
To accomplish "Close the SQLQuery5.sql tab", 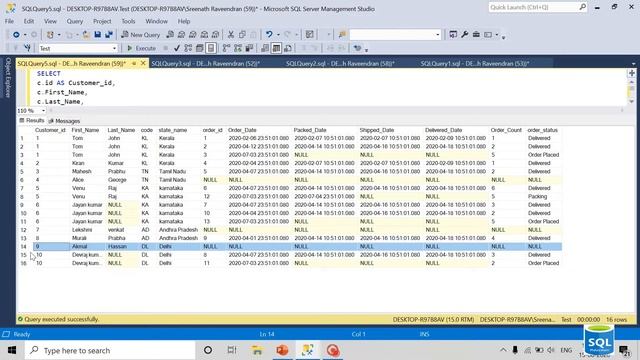I will point(143,63).
